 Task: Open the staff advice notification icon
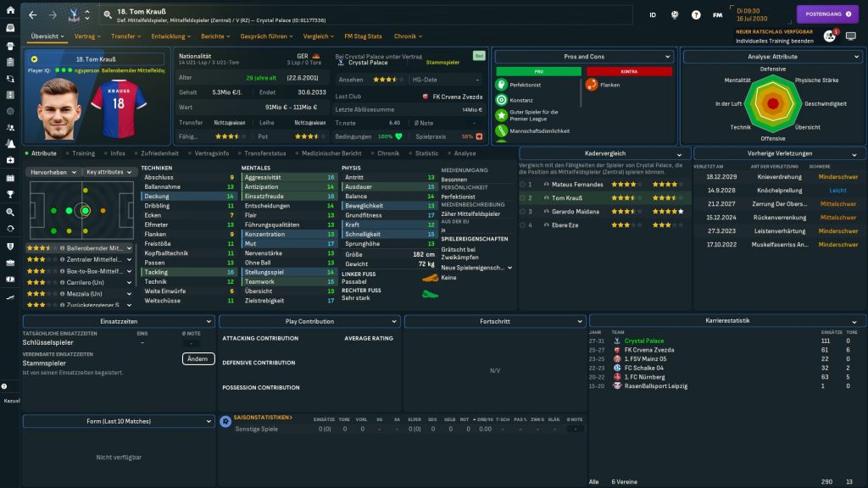pos(829,36)
